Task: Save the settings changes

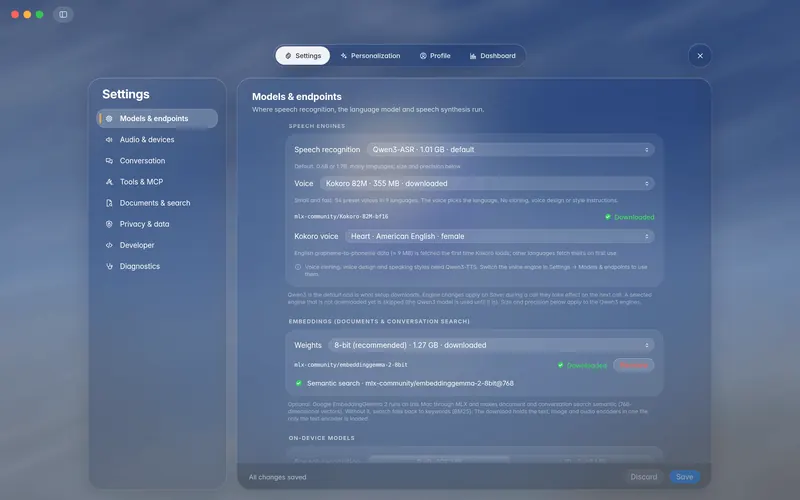Action: tap(685, 477)
